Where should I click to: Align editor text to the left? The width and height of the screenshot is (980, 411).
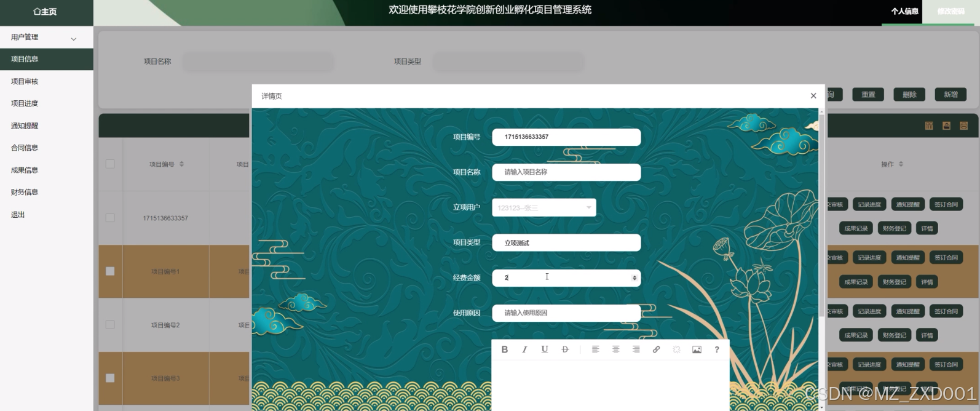click(x=595, y=349)
